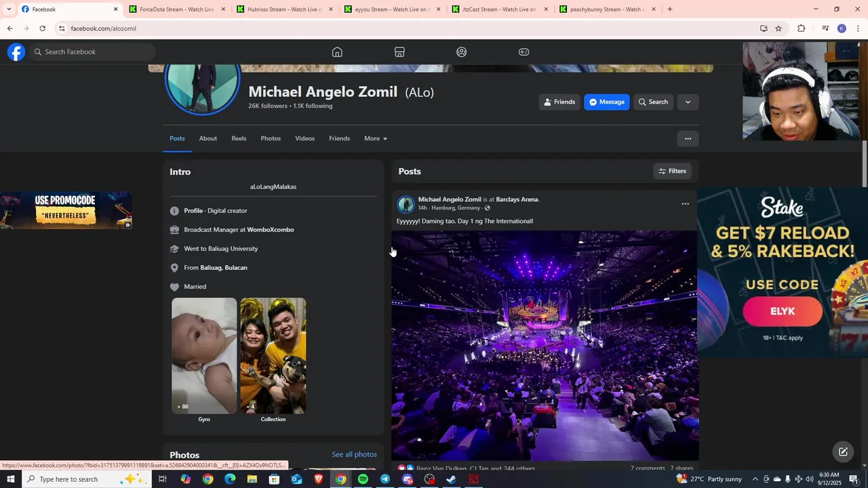Click the install app icon in address bar

point(764,28)
